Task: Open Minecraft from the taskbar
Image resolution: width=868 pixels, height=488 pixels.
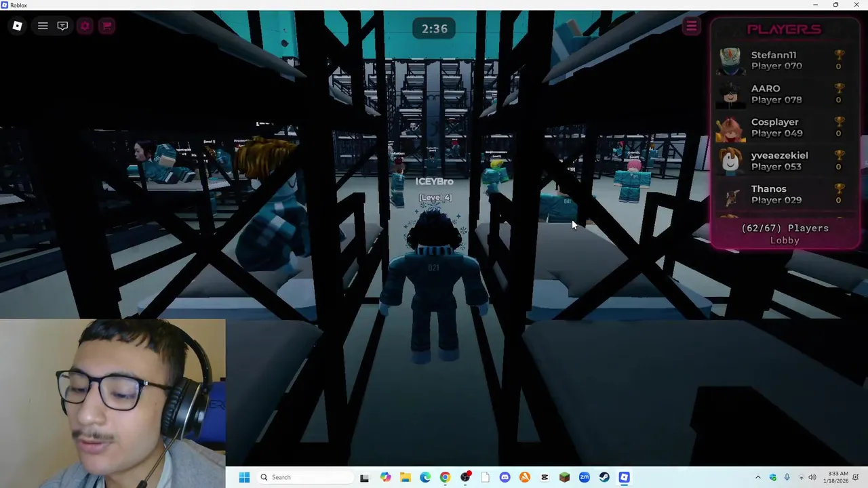Action: 564,477
